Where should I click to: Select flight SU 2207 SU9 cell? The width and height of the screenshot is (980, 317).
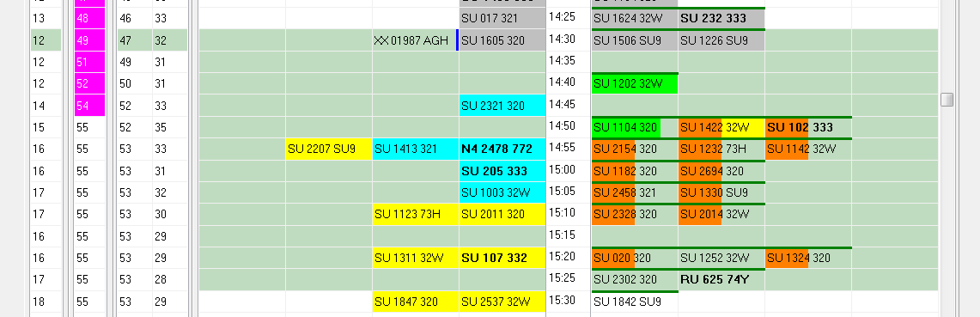click(329, 149)
